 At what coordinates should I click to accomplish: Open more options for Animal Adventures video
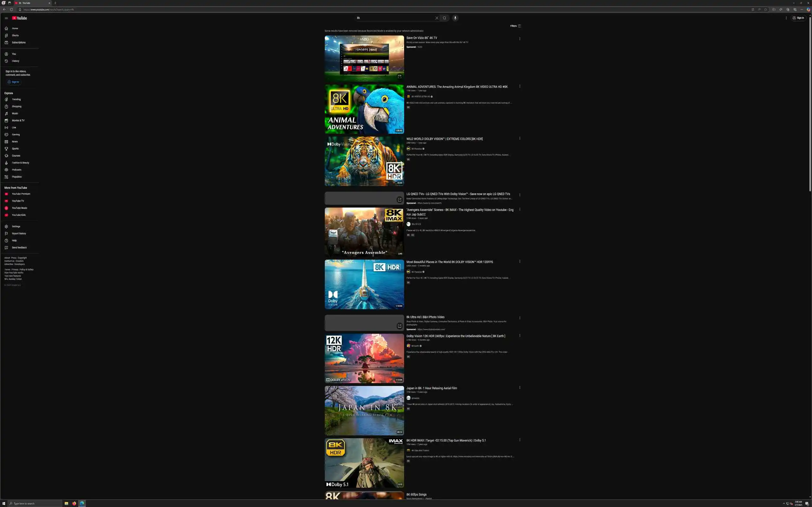coord(520,86)
